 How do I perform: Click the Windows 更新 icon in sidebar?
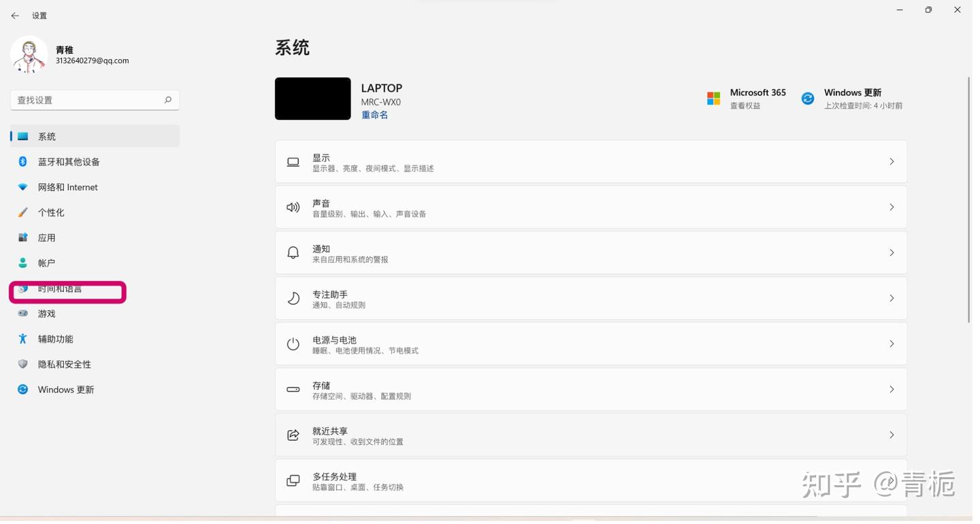click(22, 389)
